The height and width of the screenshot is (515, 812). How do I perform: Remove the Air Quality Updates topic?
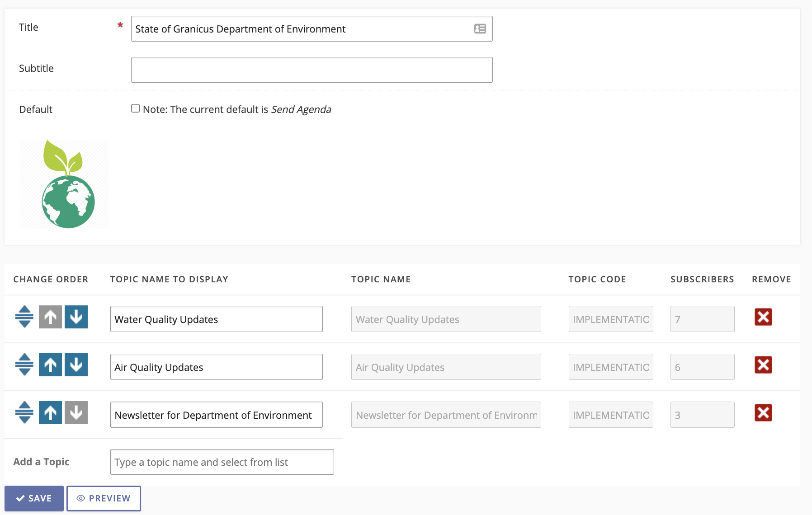click(x=763, y=365)
